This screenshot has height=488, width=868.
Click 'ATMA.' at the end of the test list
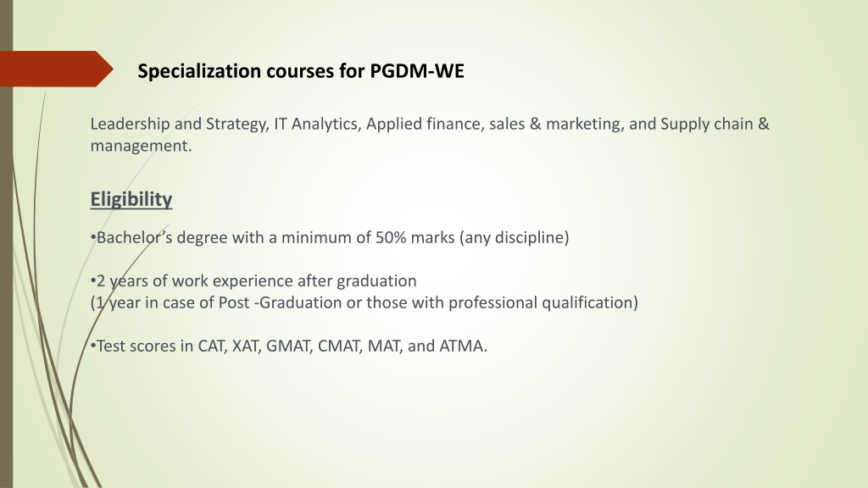pos(464,346)
